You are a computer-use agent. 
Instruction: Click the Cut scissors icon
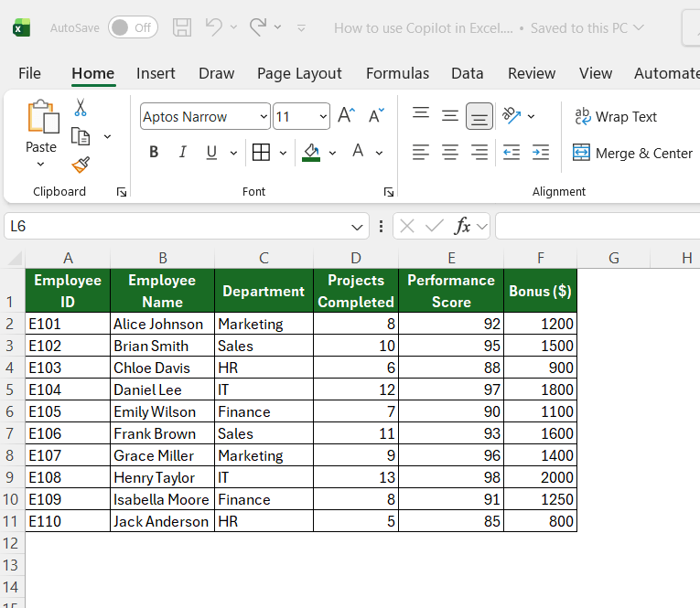(81, 108)
